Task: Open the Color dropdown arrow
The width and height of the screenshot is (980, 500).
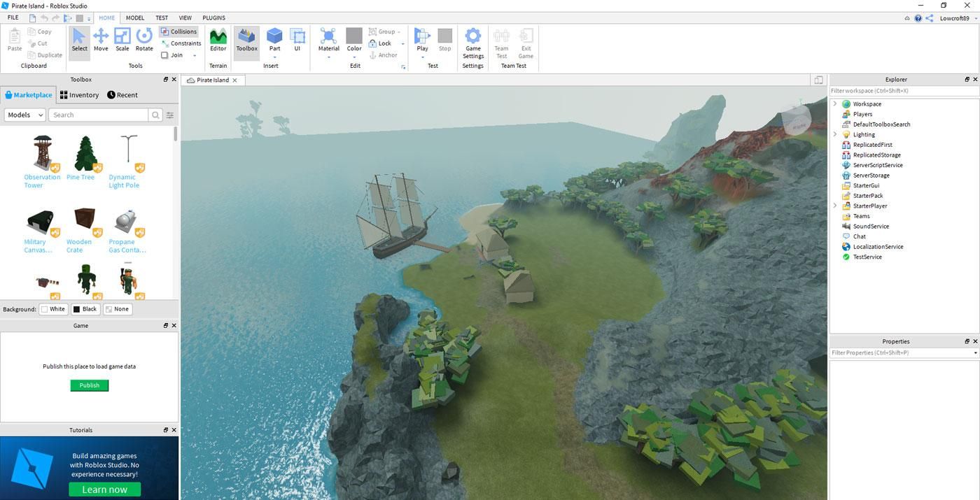Action: click(x=354, y=57)
